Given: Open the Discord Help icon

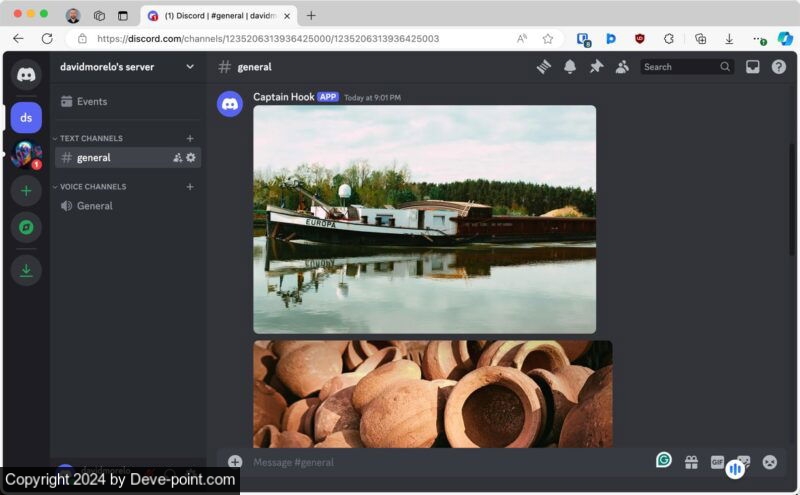Looking at the screenshot, I should [x=779, y=67].
